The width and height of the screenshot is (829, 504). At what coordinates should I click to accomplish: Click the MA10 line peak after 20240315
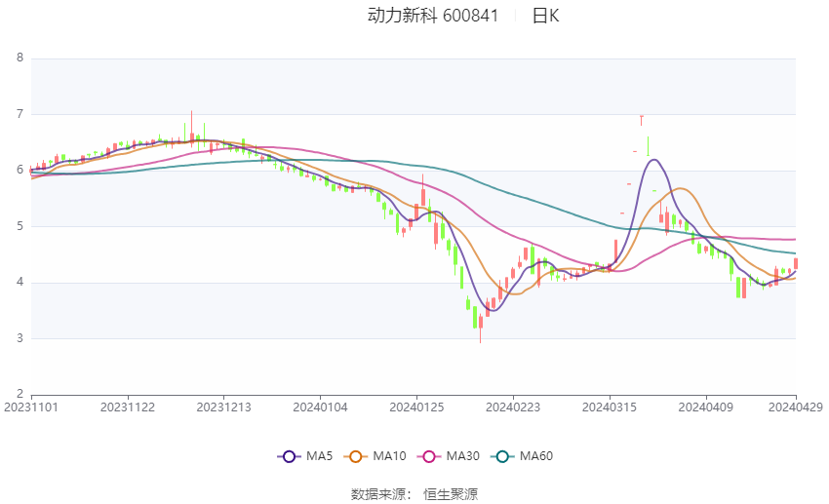[680, 188]
